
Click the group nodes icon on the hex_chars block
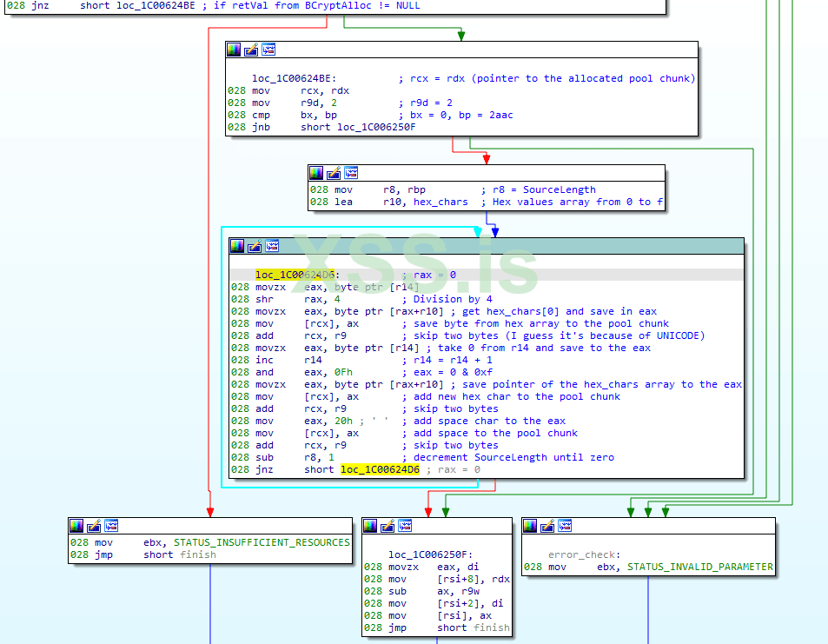tap(351, 173)
